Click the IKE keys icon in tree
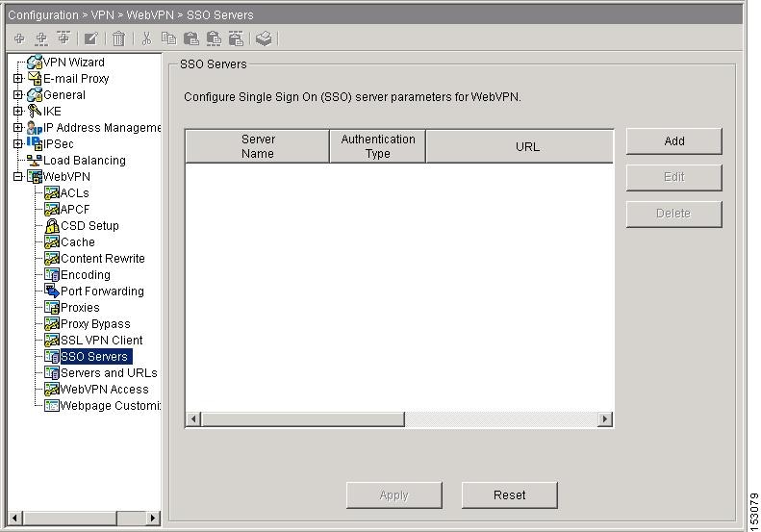The height and width of the screenshot is (532, 761). [35, 112]
